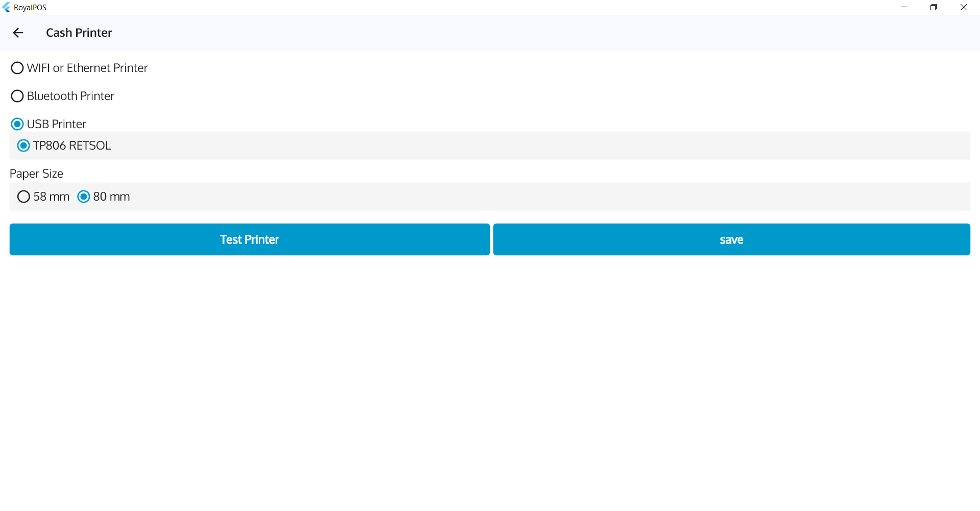This screenshot has width=980, height=511.
Task: Click the Paper Size label
Action: click(36, 174)
